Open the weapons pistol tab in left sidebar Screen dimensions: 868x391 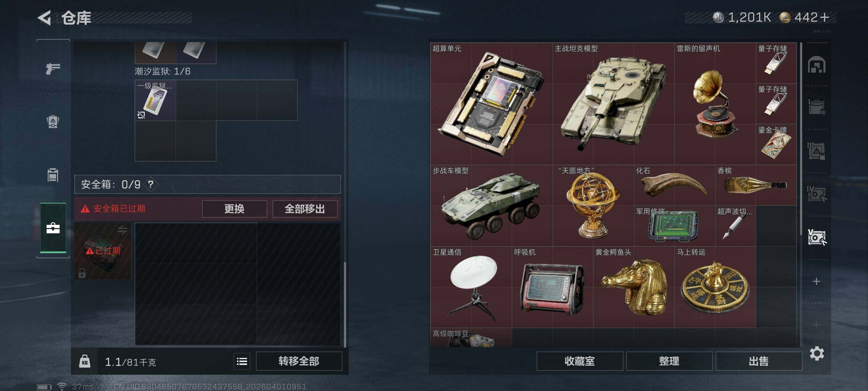(53, 68)
